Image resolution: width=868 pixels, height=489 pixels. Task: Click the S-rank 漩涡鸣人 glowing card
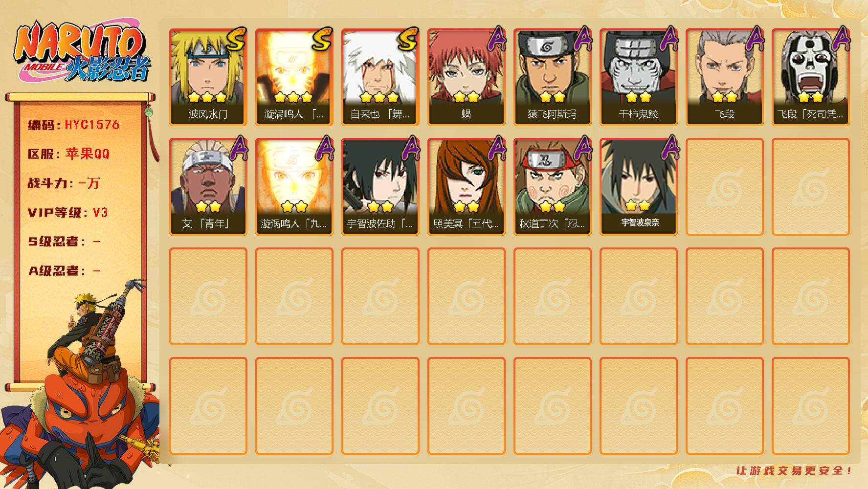point(294,77)
